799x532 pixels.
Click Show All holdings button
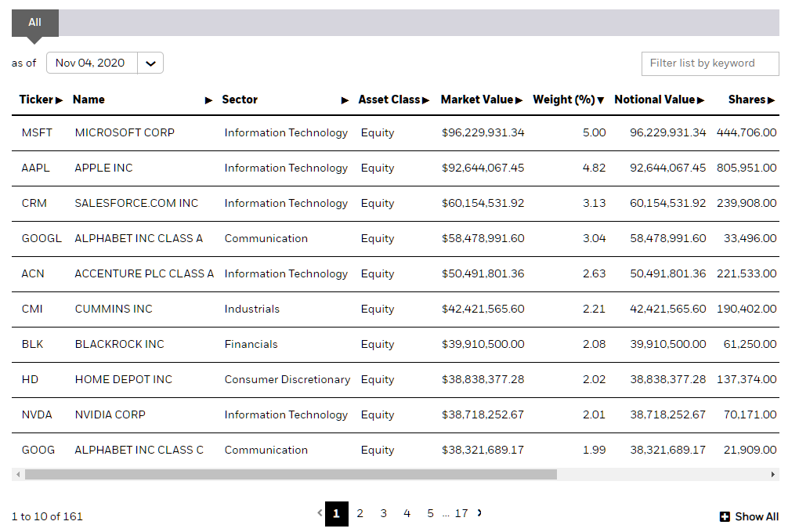749,516
